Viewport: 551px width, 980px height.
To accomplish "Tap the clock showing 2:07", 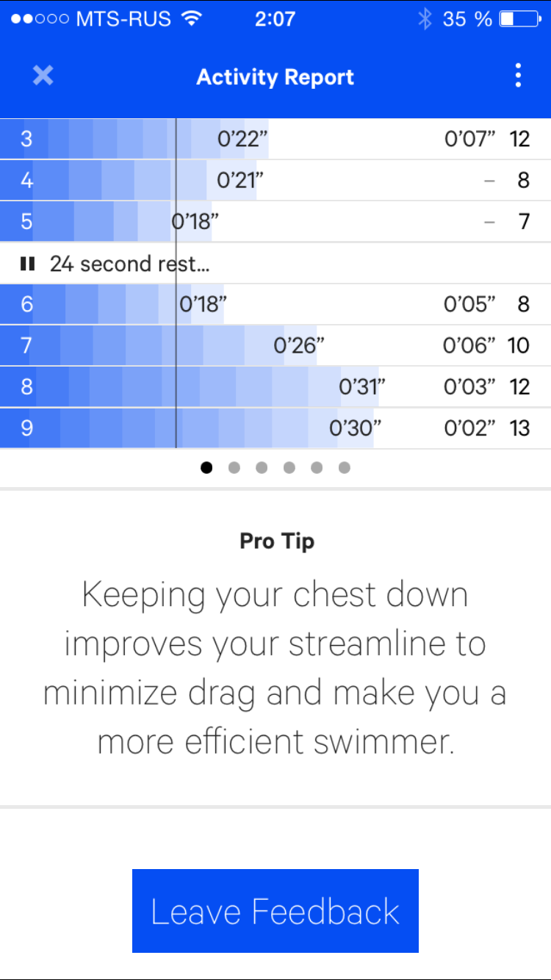I will pyautogui.click(x=275, y=19).
